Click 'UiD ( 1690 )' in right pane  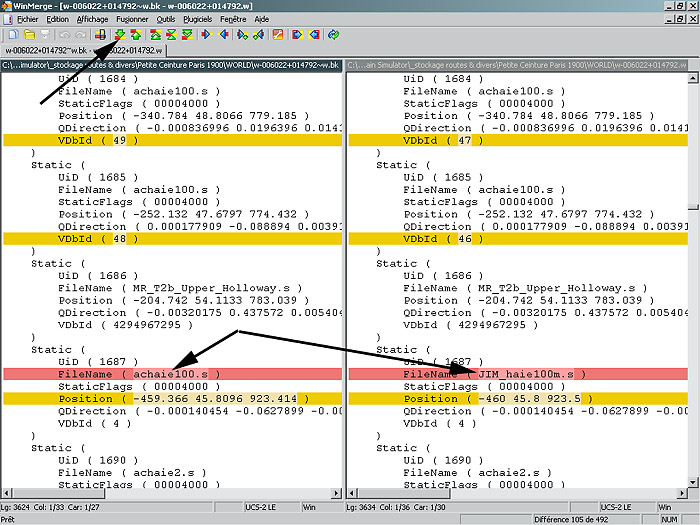[443, 460]
